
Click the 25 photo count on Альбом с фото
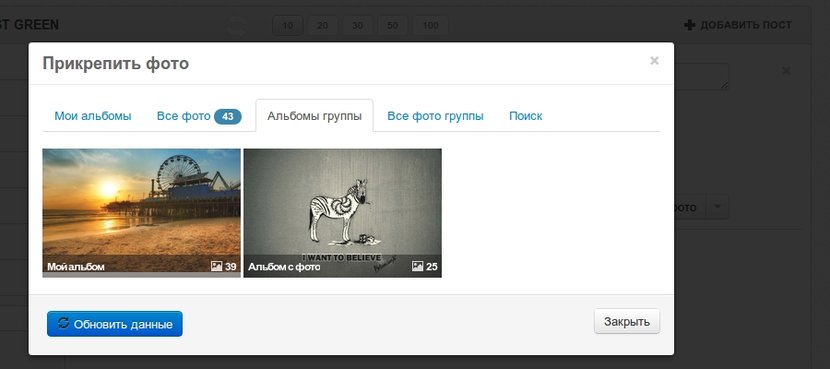(x=432, y=266)
